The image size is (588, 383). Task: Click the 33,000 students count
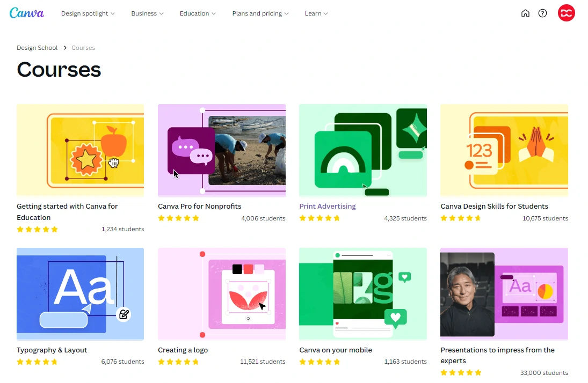click(544, 373)
